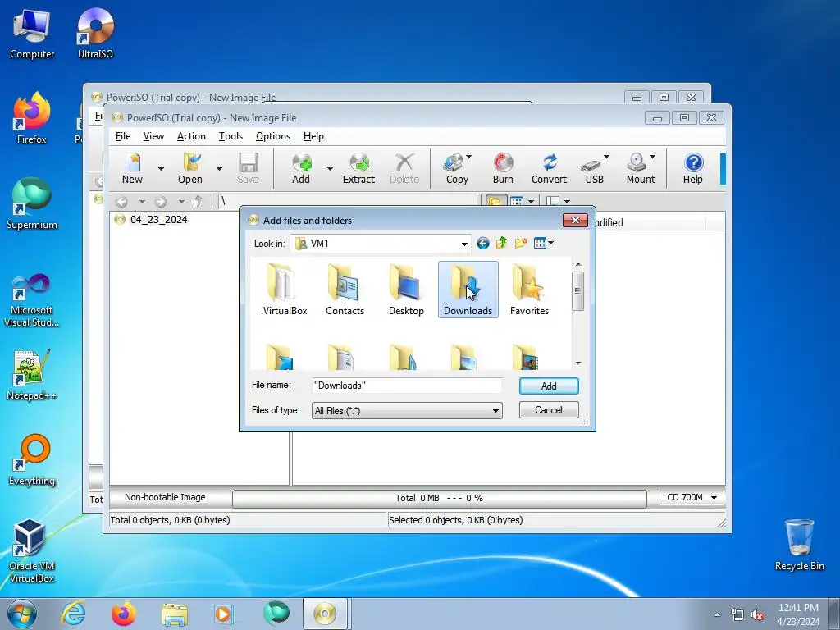
Task: Click the Extract toolbar icon
Action: pos(359,168)
